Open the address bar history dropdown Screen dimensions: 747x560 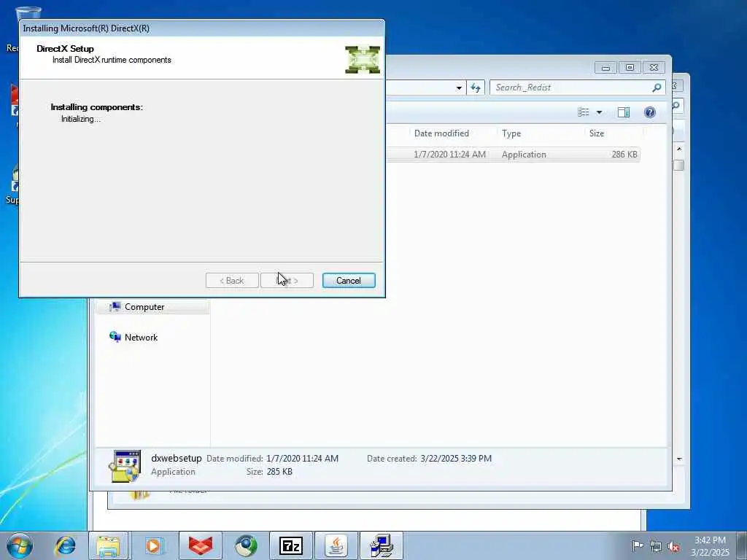click(459, 87)
